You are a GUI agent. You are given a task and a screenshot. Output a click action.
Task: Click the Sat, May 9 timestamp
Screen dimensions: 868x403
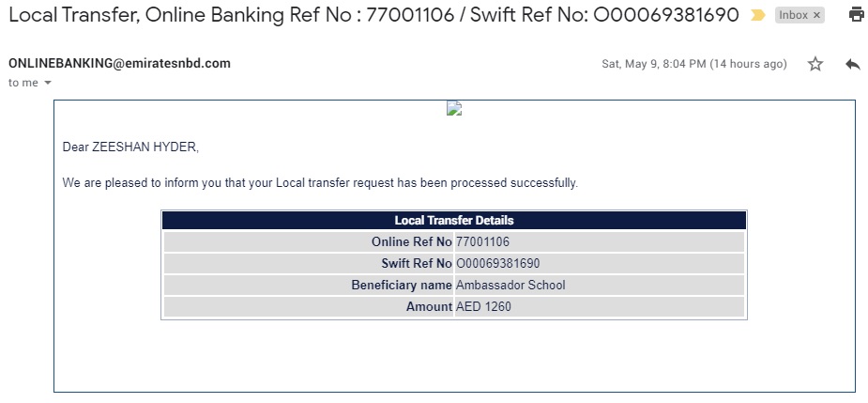[x=693, y=64]
